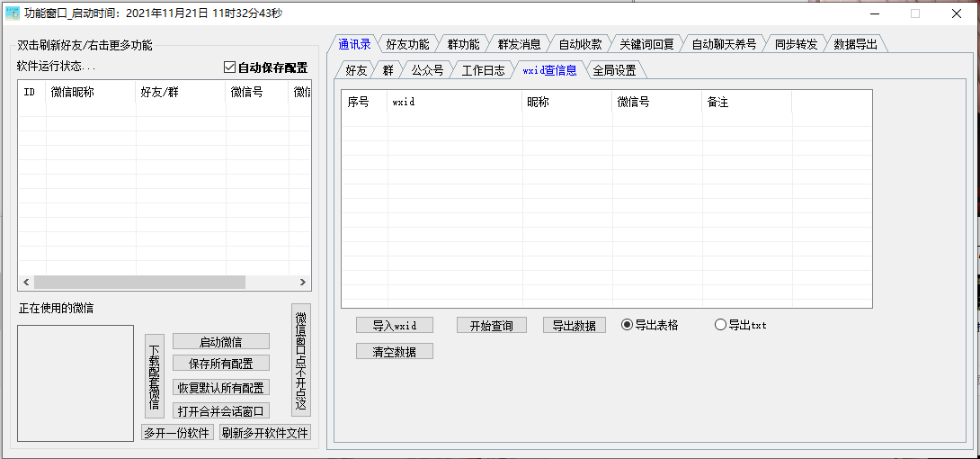Click the ID column header
The width and height of the screenshot is (980, 459).
click(x=31, y=93)
